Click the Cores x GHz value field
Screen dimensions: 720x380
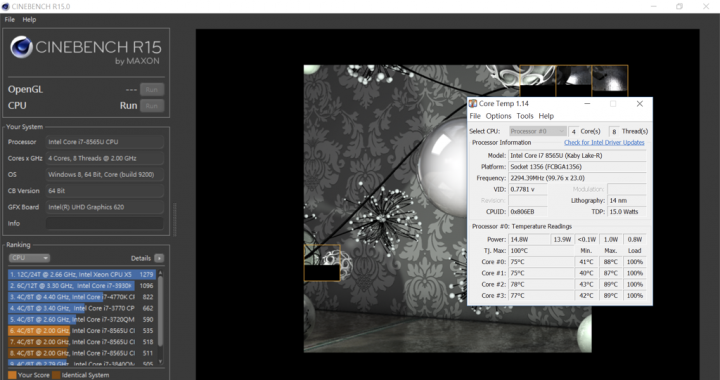point(105,158)
